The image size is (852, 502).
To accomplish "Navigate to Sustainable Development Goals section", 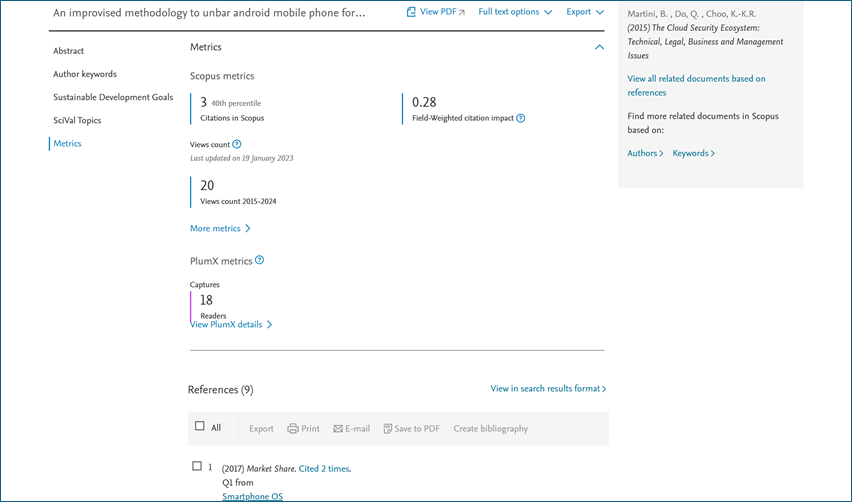I will coord(113,97).
